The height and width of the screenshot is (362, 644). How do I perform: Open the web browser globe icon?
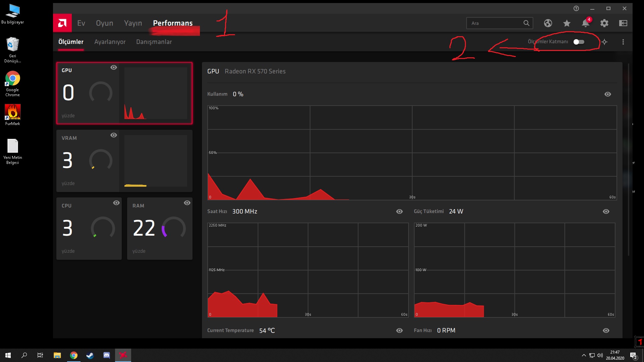pyautogui.click(x=548, y=23)
